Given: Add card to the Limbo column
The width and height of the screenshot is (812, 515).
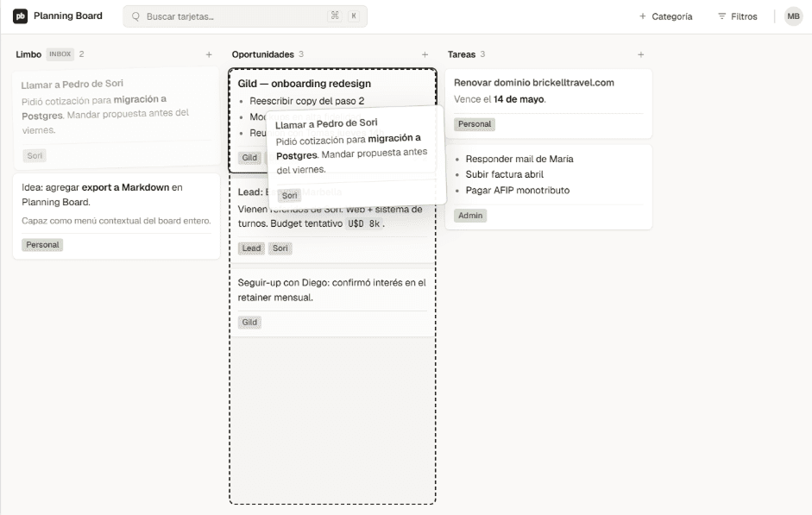Looking at the screenshot, I should (209, 54).
